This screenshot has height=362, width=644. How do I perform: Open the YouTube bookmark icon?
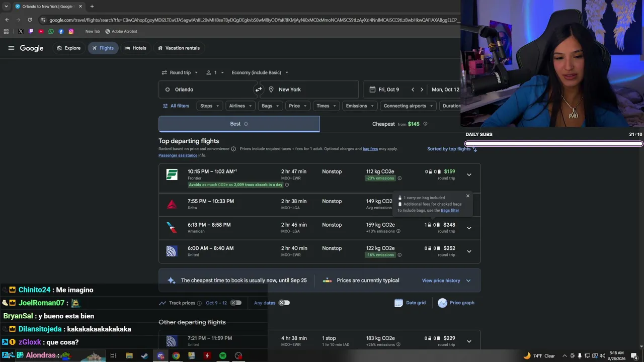click(x=41, y=31)
